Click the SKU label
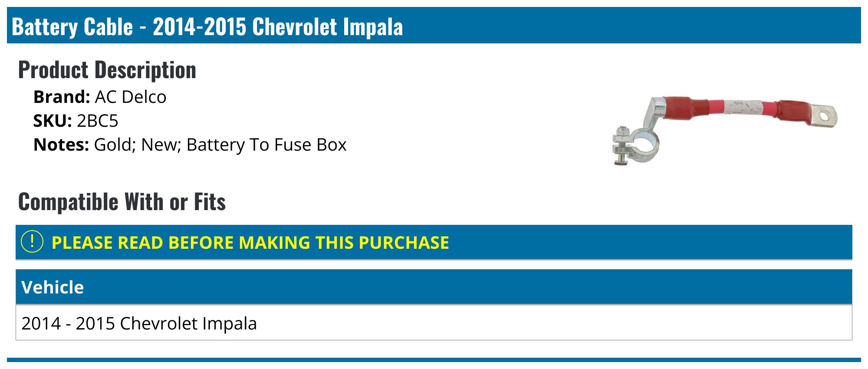The height and width of the screenshot is (369, 868). click(53, 121)
